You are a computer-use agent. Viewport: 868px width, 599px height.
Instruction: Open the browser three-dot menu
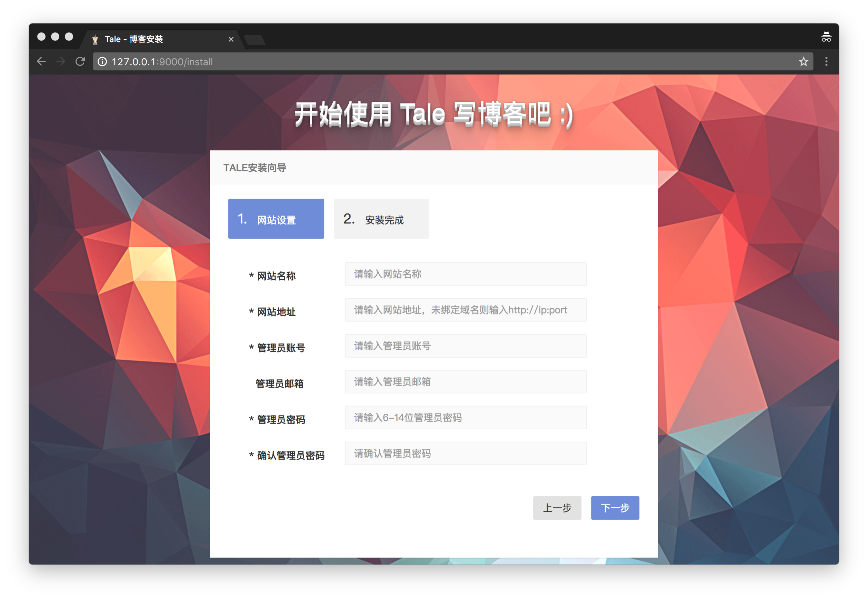(826, 61)
